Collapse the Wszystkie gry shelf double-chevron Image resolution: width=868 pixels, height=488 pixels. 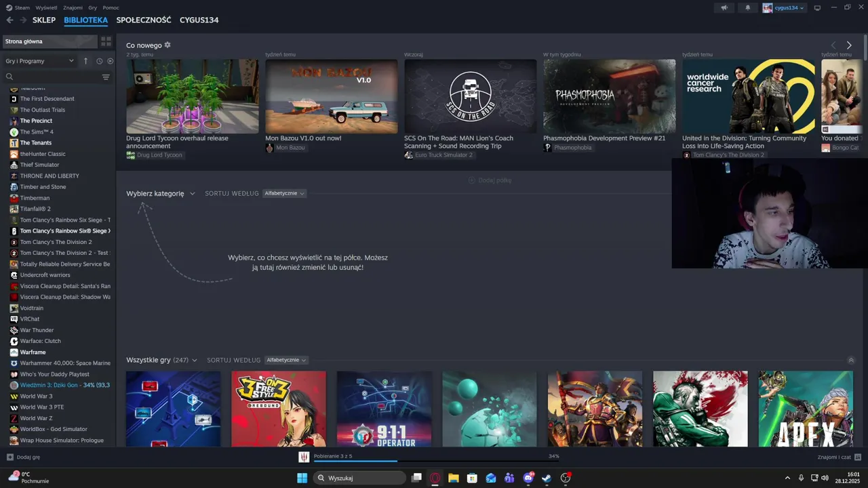851,361
